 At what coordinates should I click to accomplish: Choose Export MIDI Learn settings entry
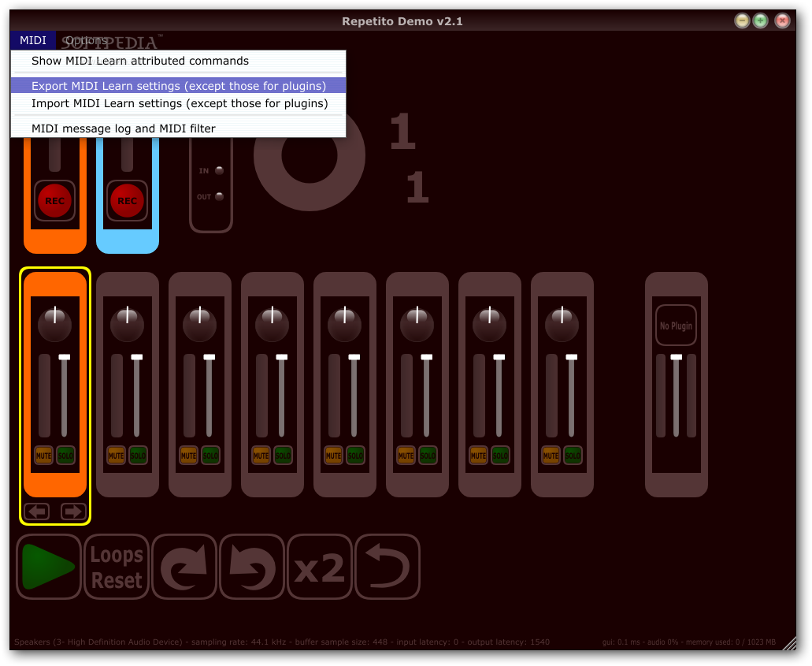click(178, 86)
